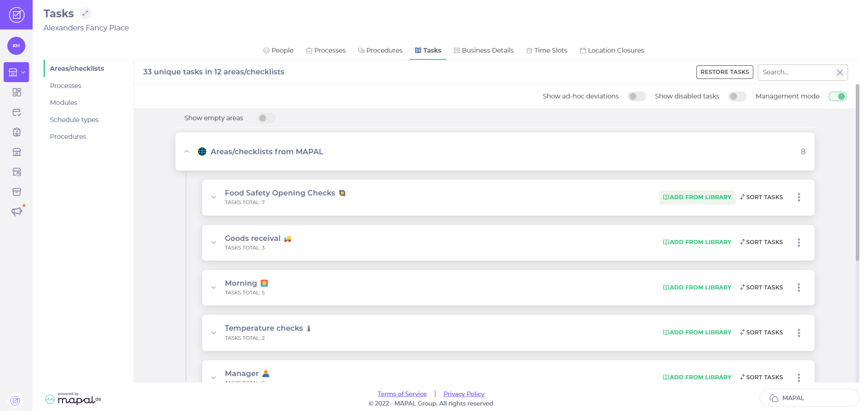This screenshot has width=868, height=411.
Task: Open the calendar check icon in sidebar
Action: pos(17,112)
